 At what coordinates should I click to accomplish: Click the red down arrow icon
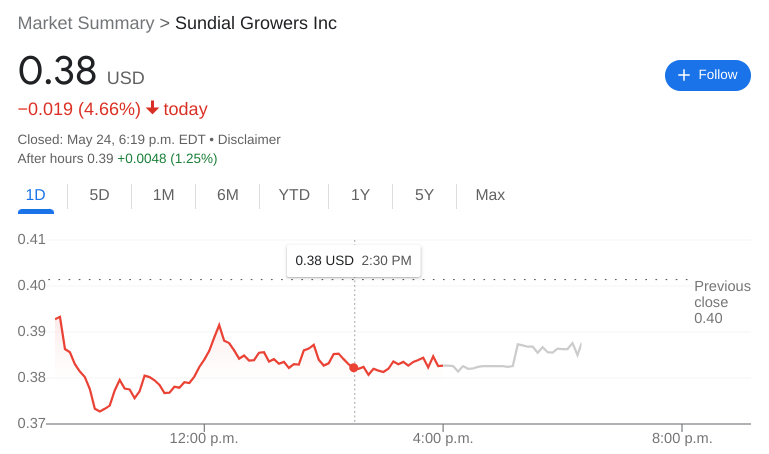pos(152,108)
